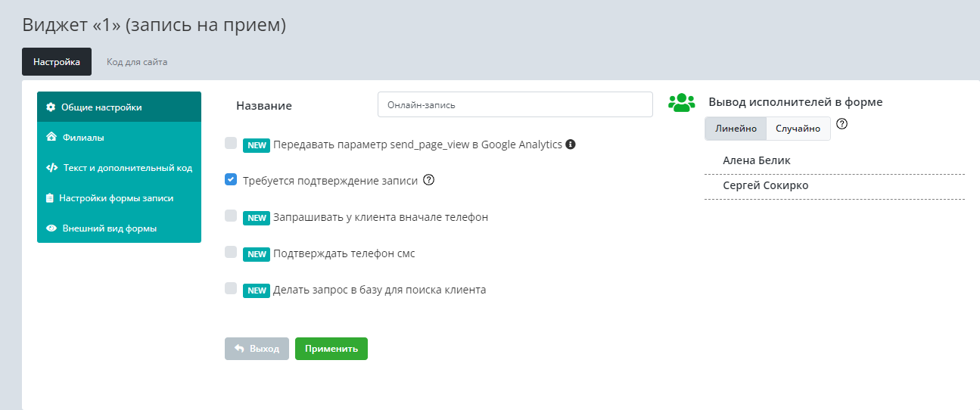Click the code brackets icon in sidebar
Image resolution: width=980 pixels, height=410 pixels.
point(51,168)
